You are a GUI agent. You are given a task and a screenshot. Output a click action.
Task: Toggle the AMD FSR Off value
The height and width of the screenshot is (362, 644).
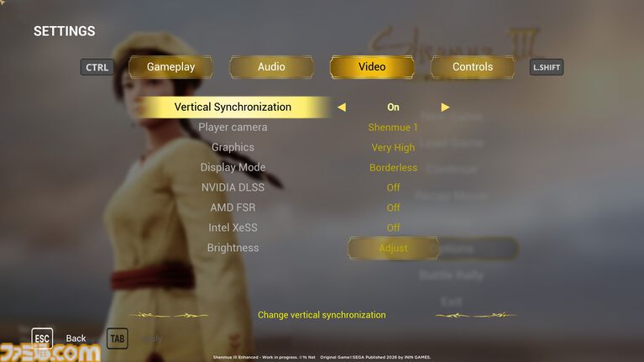point(393,207)
